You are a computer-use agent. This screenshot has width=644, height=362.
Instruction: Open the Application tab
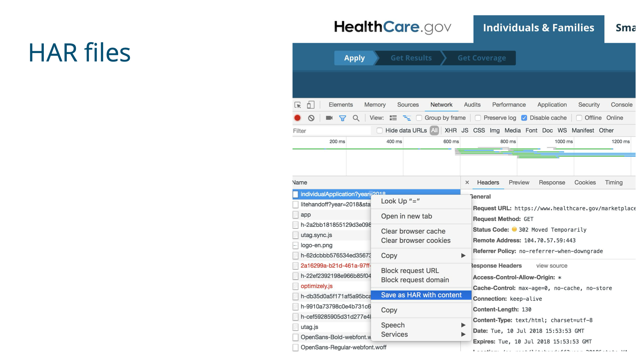click(x=552, y=105)
